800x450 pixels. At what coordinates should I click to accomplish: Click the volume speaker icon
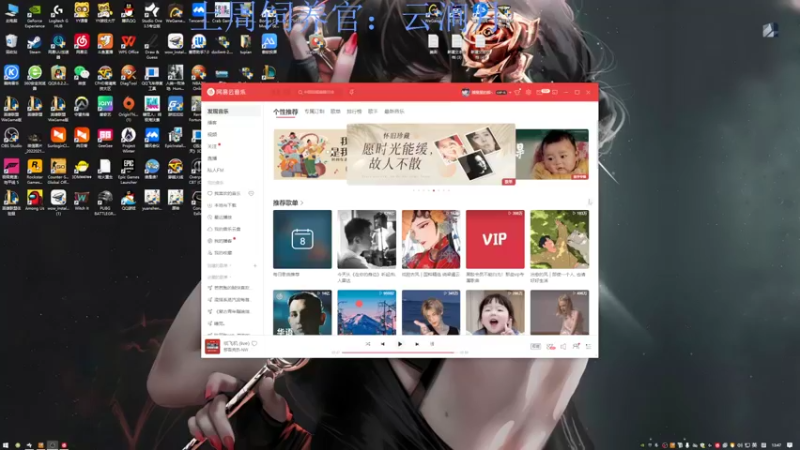(x=563, y=346)
